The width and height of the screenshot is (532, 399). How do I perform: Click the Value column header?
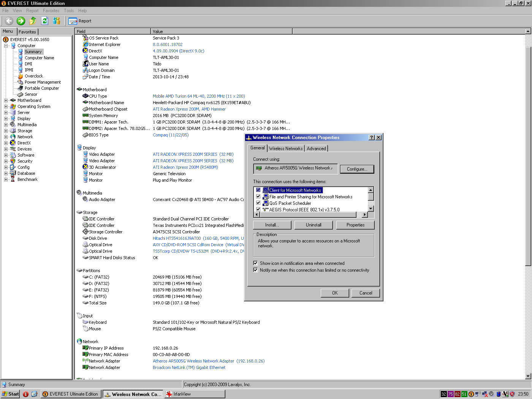(x=222, y=32)
